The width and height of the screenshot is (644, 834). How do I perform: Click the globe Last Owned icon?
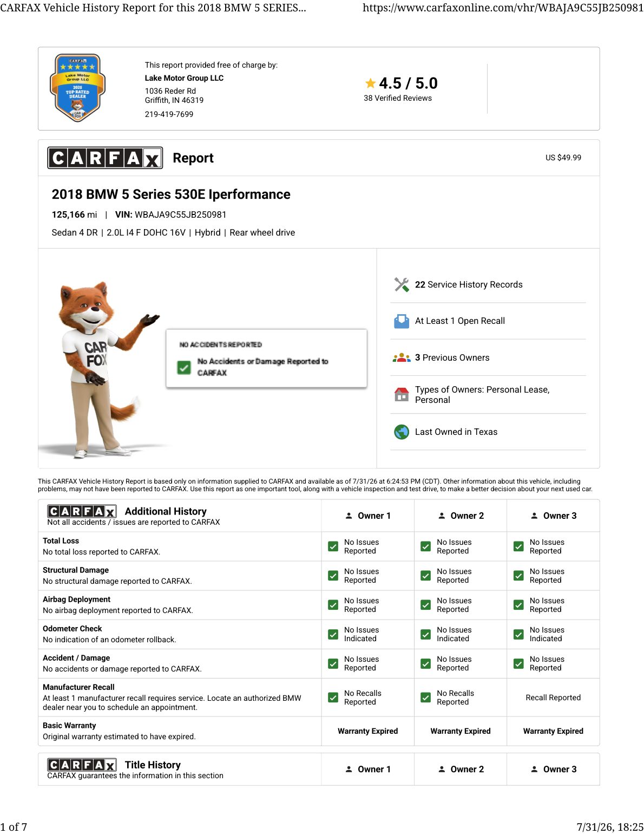coord(402,432)
